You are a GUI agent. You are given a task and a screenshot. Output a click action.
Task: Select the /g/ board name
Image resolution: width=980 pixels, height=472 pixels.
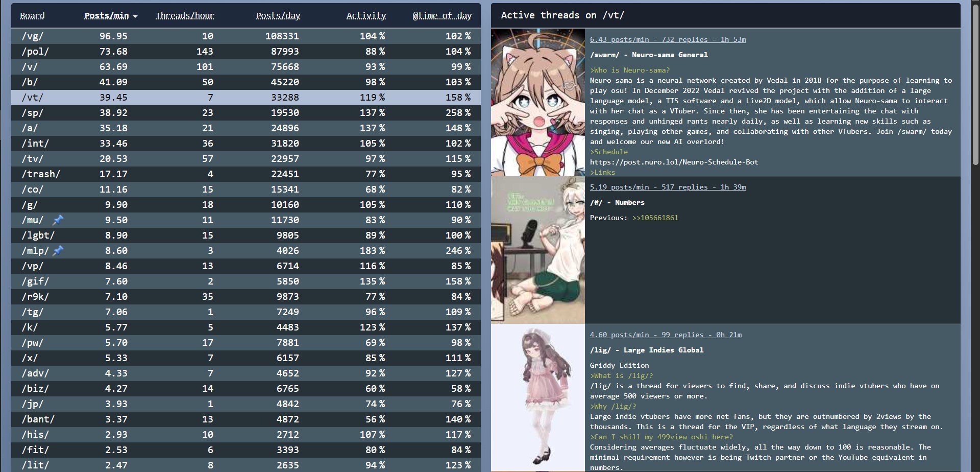point(30,205)
